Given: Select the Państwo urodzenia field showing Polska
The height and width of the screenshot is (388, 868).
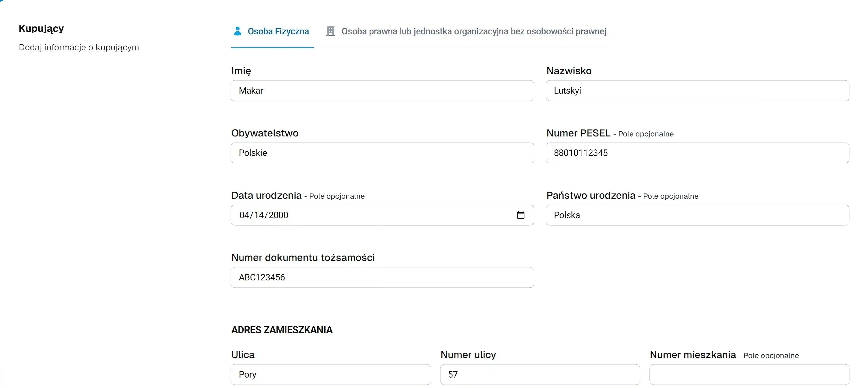Looking at the screenshot, I should click(697, 215).
